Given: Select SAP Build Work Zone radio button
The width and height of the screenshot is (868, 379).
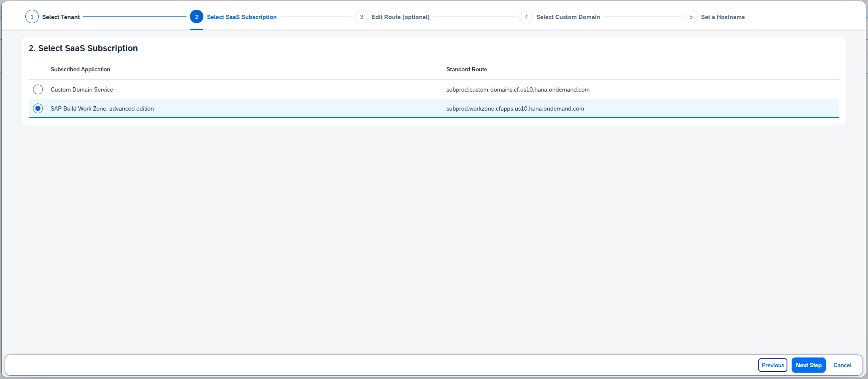Looking at the screenshot, I should [x=38, y=108].
